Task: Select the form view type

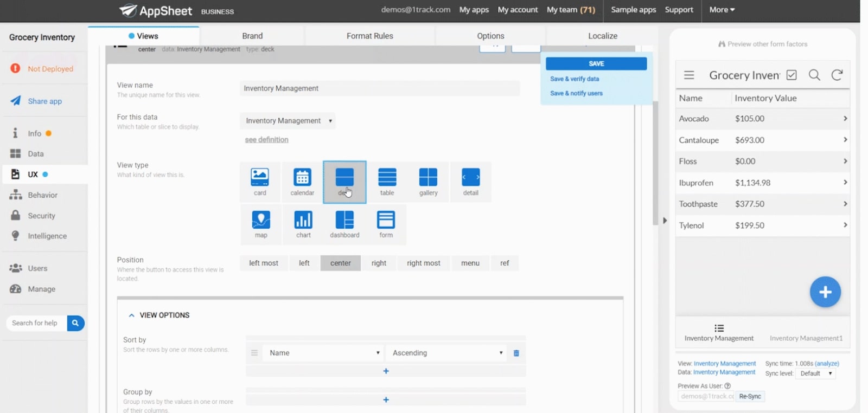Action: tap(386, 224)
